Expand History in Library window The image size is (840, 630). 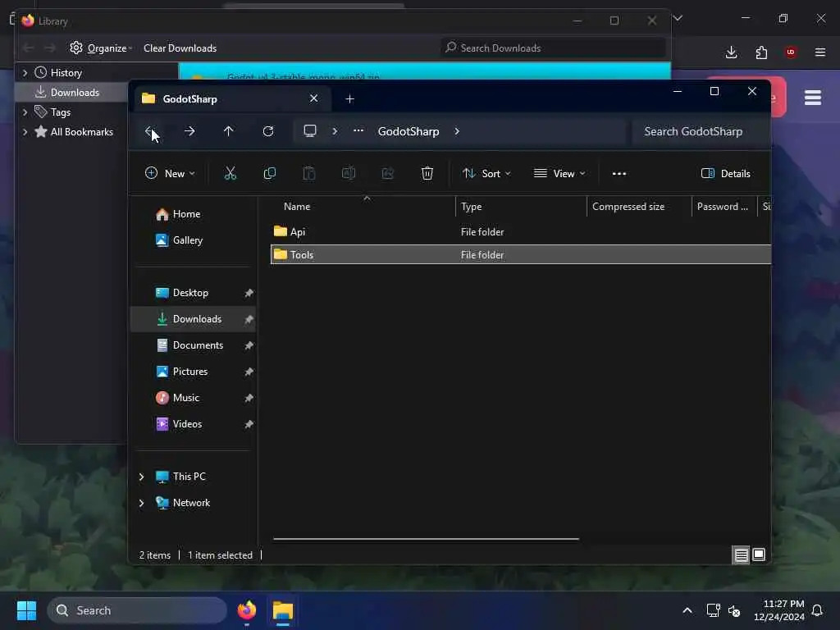[25, 72]
